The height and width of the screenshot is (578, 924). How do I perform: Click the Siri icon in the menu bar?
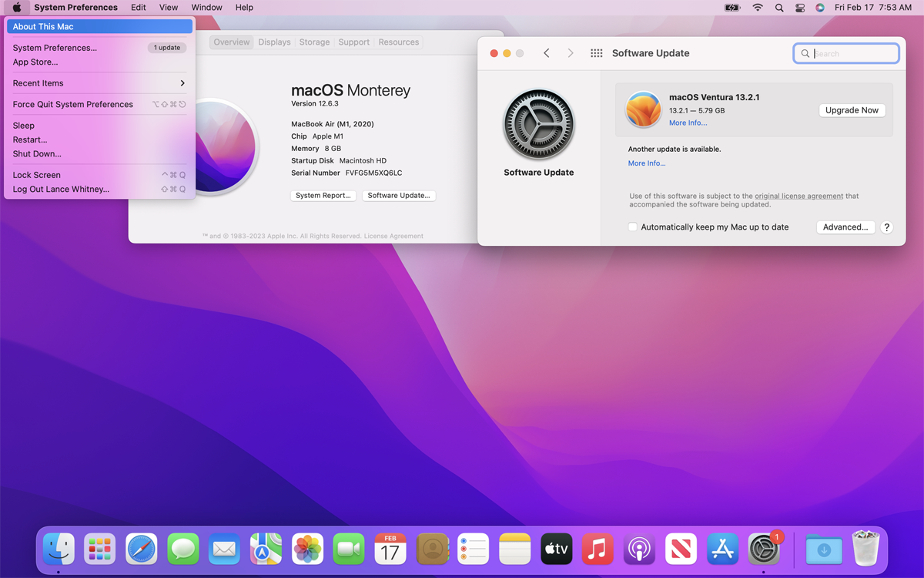tap(819, 7)
